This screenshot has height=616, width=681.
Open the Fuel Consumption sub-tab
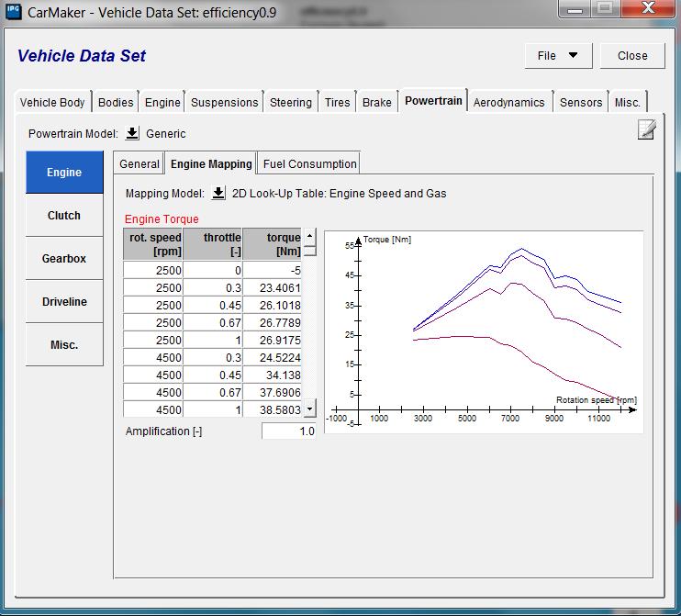309,163
